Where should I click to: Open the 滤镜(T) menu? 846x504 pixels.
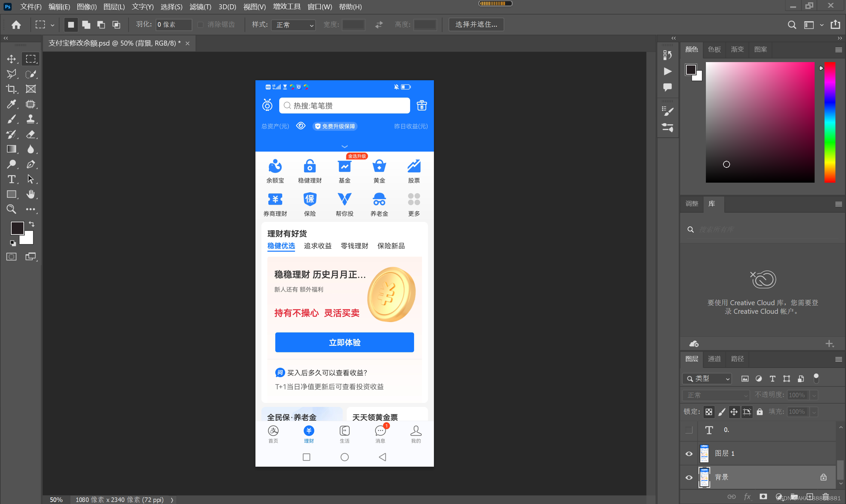[200, 7]
